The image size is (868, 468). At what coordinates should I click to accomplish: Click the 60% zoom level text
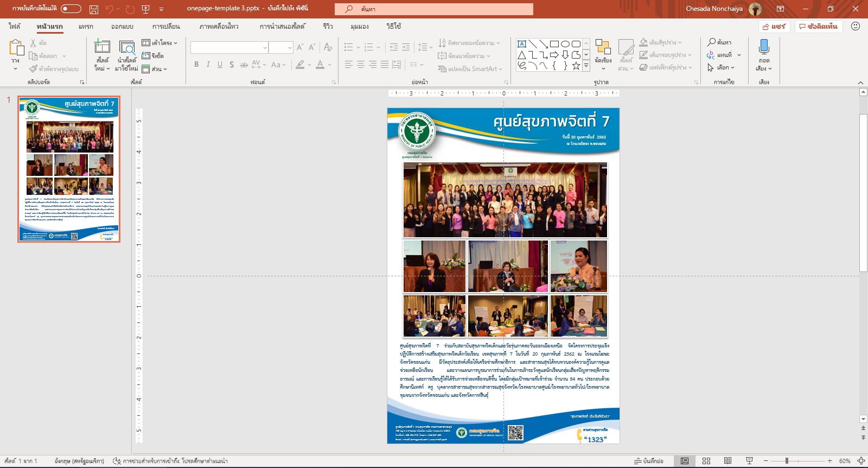pos(845,461)
